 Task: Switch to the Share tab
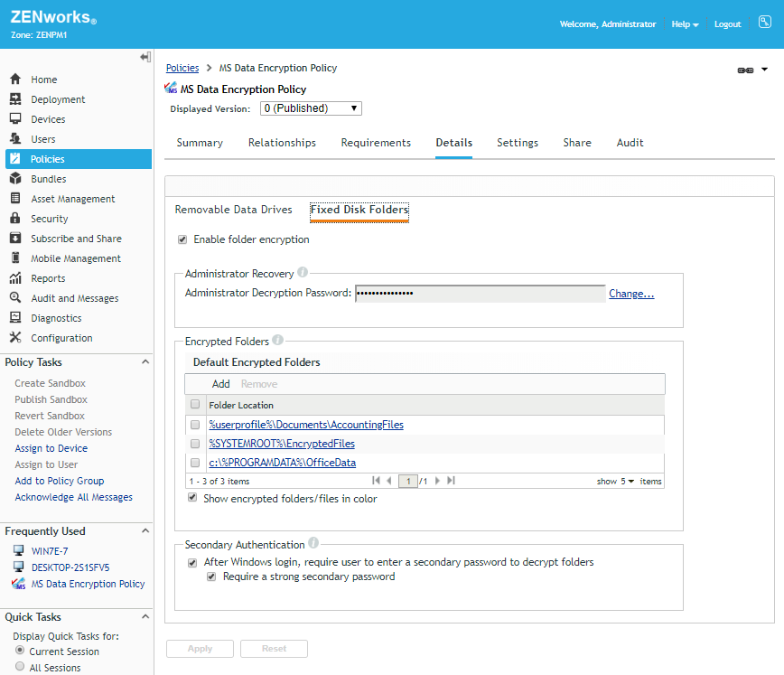(x=577, y=143)
